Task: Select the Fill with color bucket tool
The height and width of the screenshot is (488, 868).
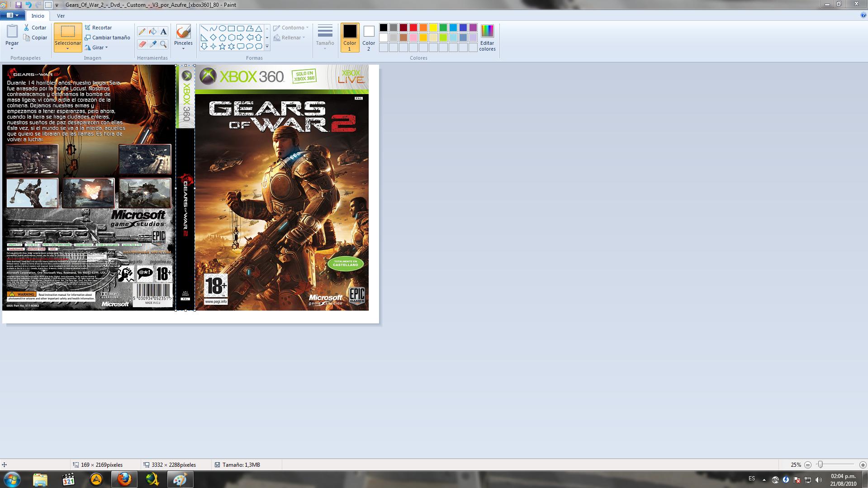Action: (153, 31)
